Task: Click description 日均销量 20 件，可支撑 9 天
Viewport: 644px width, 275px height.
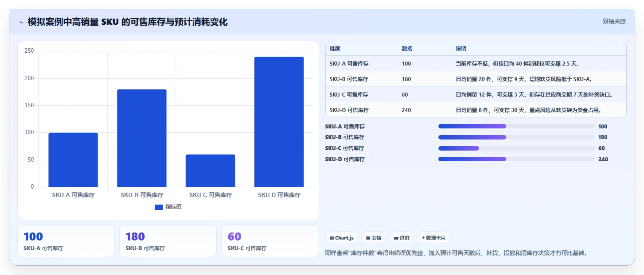Action: coord(524,79)
